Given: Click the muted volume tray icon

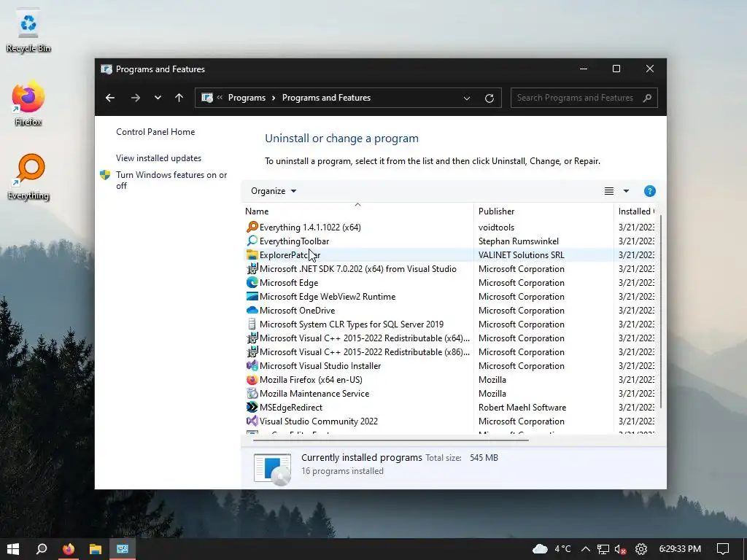Looking at the screenshot, I should point(620,549).
